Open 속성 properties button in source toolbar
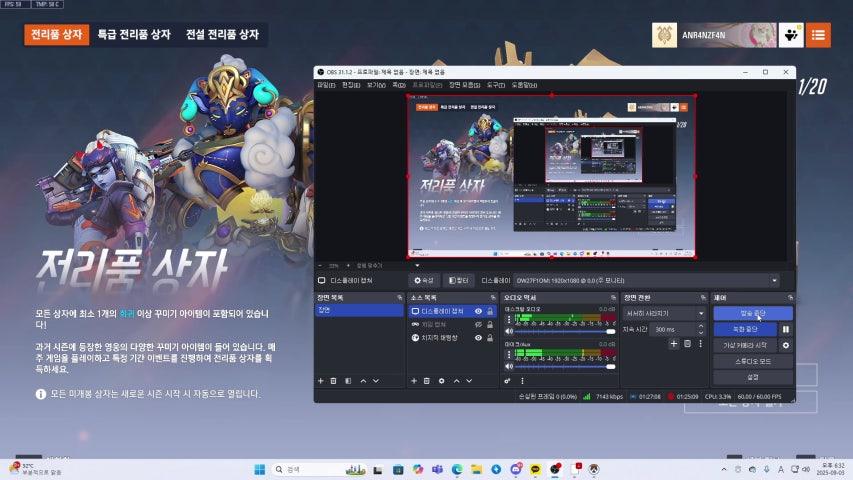This screenshot has width=853, height=480. (424, 280)
